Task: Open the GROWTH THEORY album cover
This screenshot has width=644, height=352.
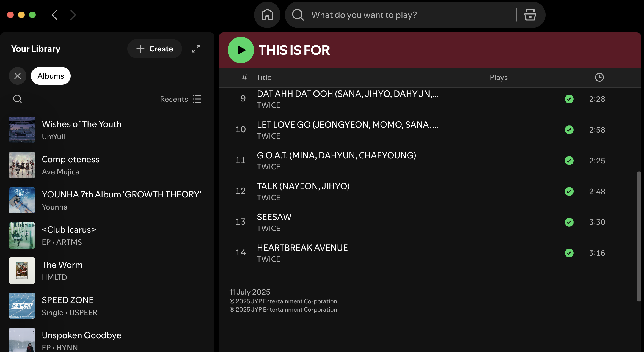Action: click(x=22, y=200)
